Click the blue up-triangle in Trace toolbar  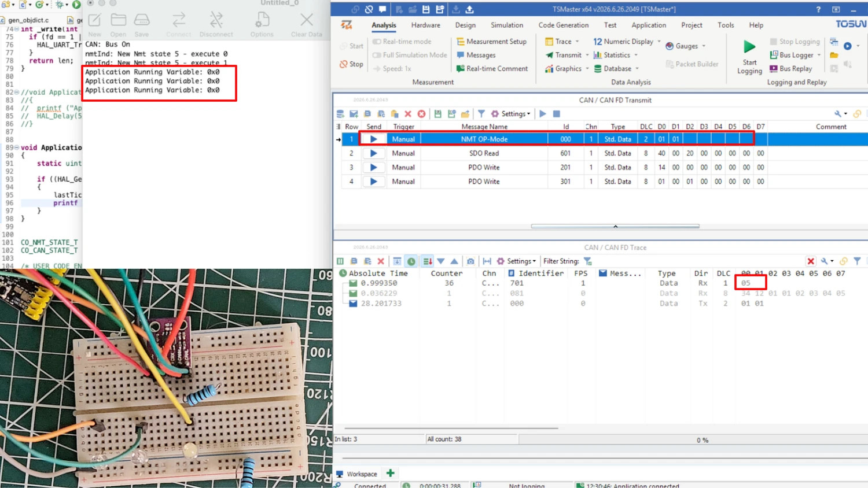(454, 261)
